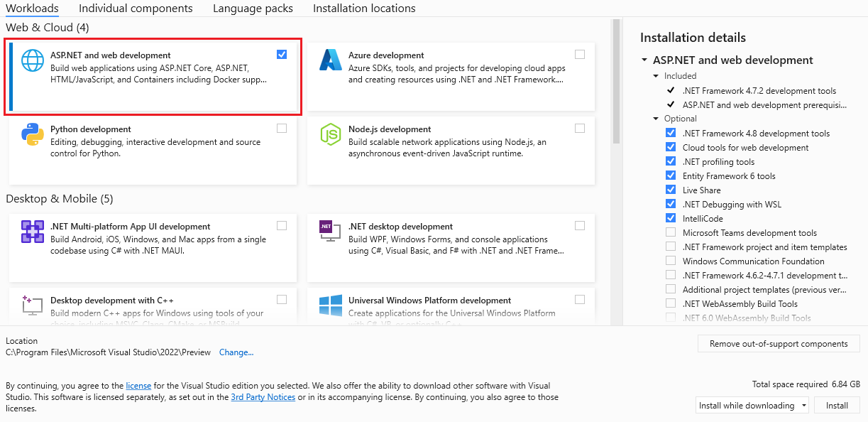This screenshot has width=868, height=422.
Task: Open the 3rd Party Notices link
Action: 263,397
